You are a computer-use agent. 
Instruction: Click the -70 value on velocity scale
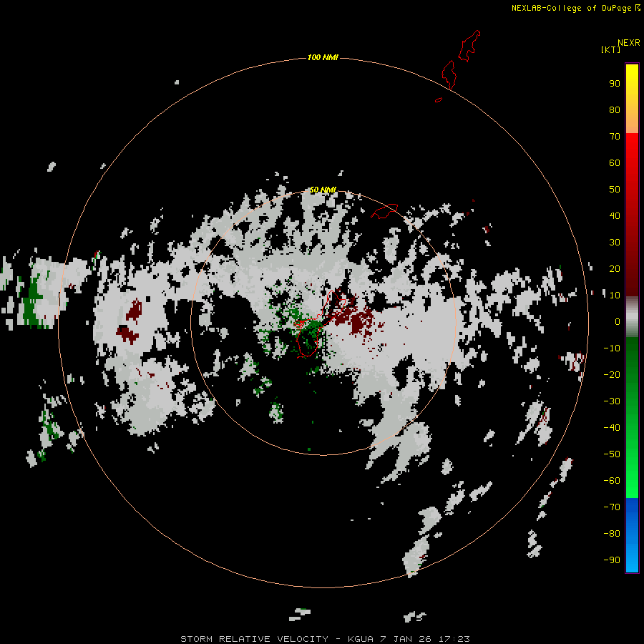coord(612,507)
